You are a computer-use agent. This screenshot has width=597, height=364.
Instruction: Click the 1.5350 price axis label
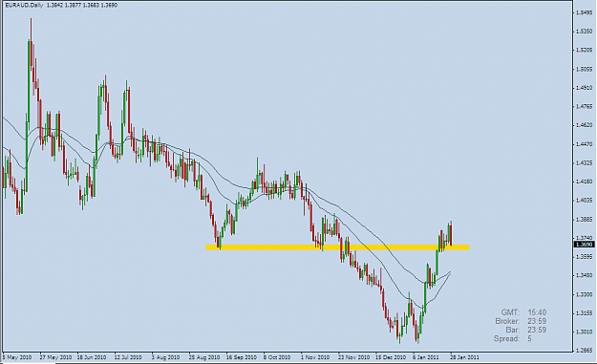coord(584,32)
